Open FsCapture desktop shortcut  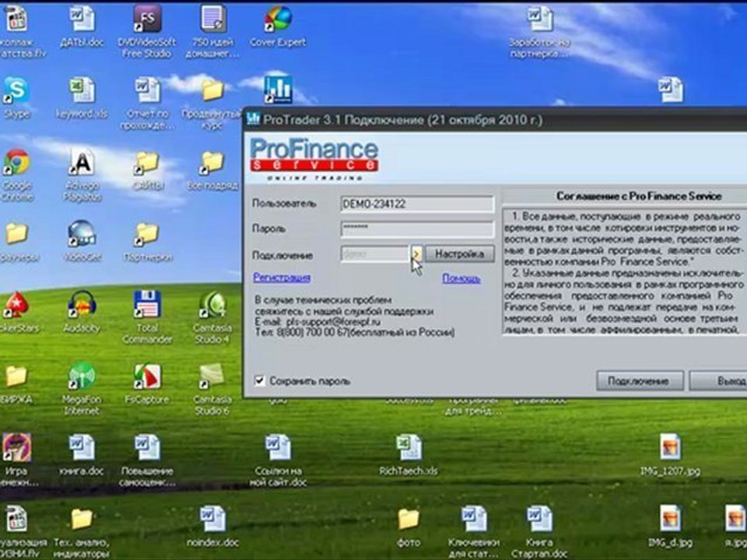[x=147, y=376]
